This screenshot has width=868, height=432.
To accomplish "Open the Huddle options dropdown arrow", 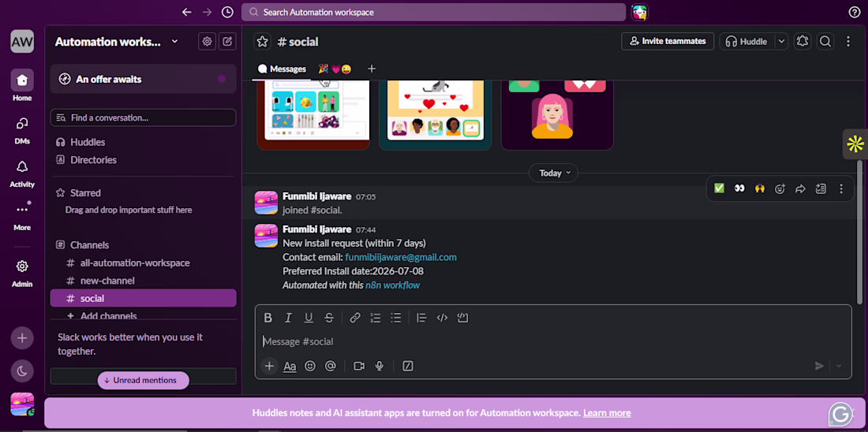I will click(781, 42).
